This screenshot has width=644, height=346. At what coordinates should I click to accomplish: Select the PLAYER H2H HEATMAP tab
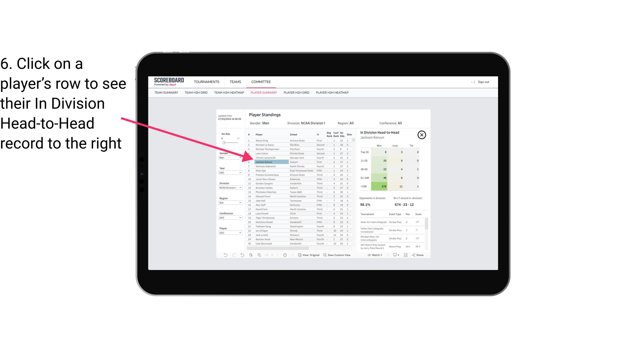click(x=332, y=92)
